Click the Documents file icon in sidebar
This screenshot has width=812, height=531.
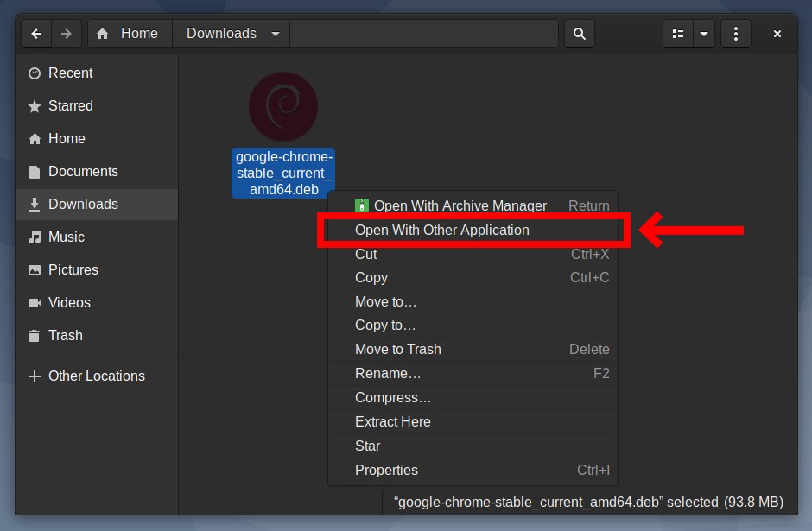[x=35, y=172]
